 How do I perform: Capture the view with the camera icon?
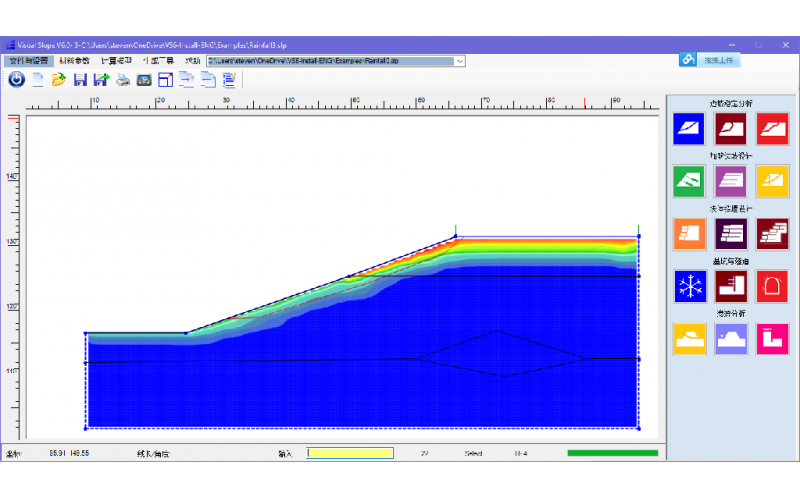click(x=144, y=80)
